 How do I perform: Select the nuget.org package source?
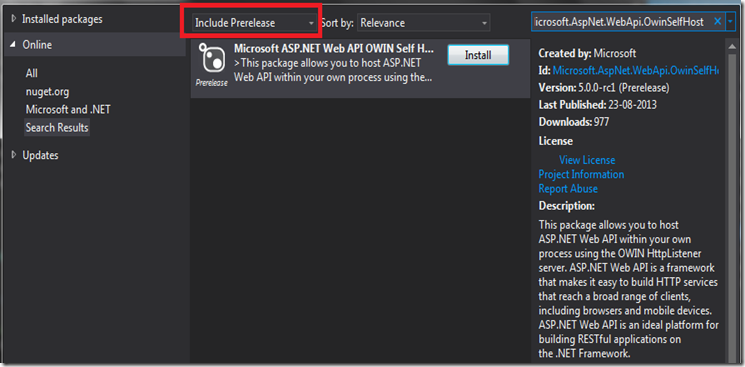pyautogui.click(x=47, y=91)
